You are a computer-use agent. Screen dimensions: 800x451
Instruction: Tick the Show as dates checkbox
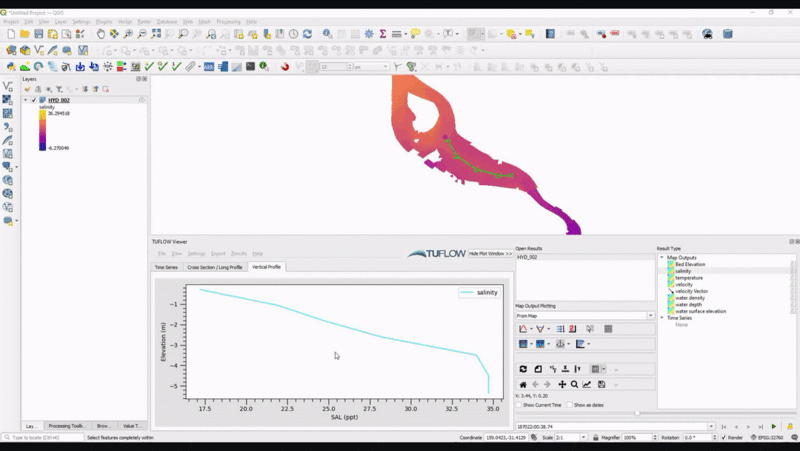[568, 405]
